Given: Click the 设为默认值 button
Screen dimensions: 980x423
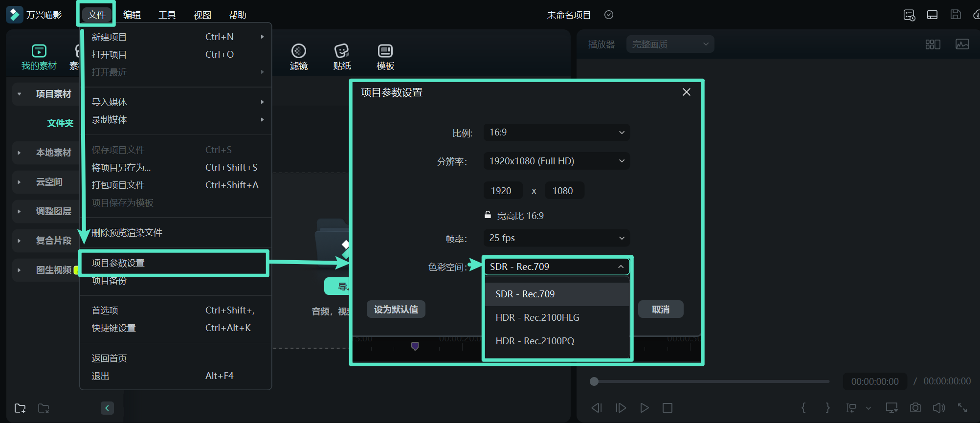Looking at the screenshot, I should 396,309.
